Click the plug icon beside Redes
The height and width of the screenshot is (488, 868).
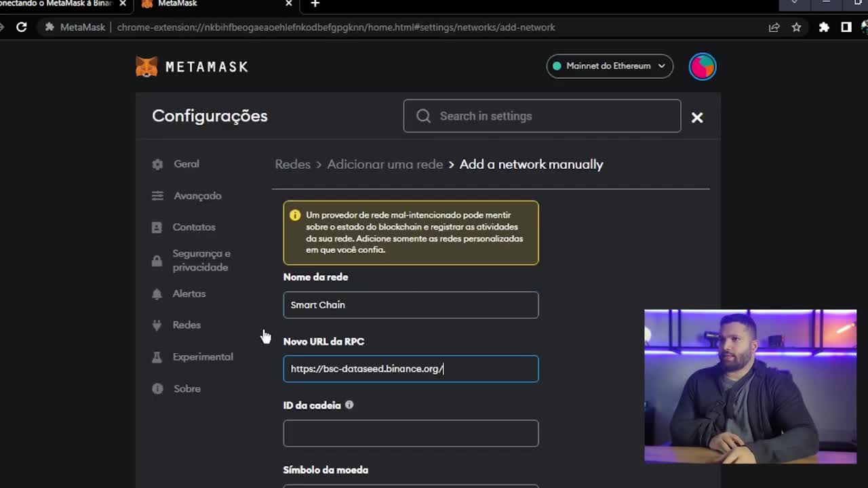point(157,325)
